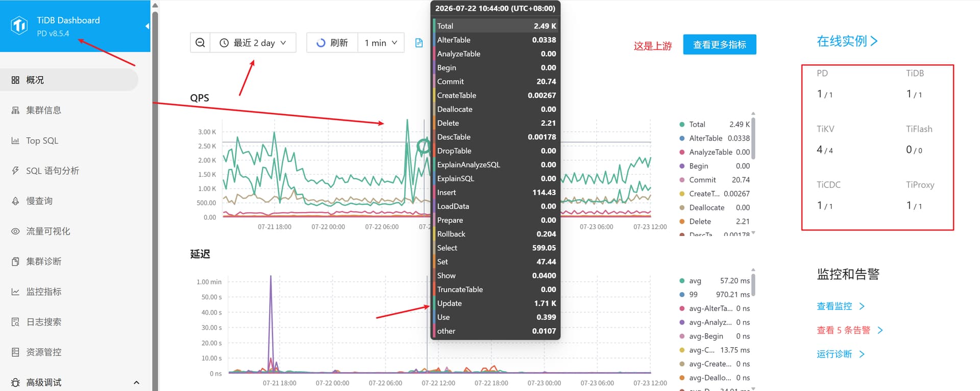The height and width of the screenshot is (391, 980).
Task: Click the 运行诊断 link
Action: [x=841, y=354]
